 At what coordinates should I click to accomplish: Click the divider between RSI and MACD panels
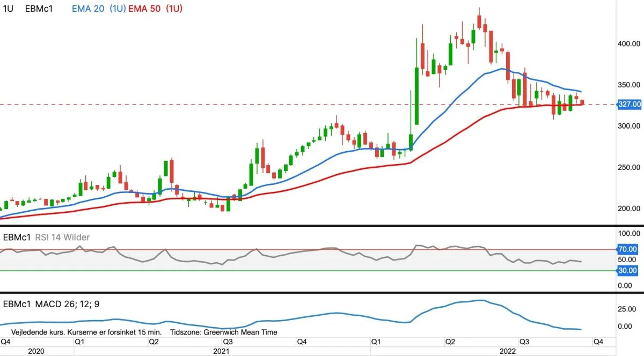322,293
